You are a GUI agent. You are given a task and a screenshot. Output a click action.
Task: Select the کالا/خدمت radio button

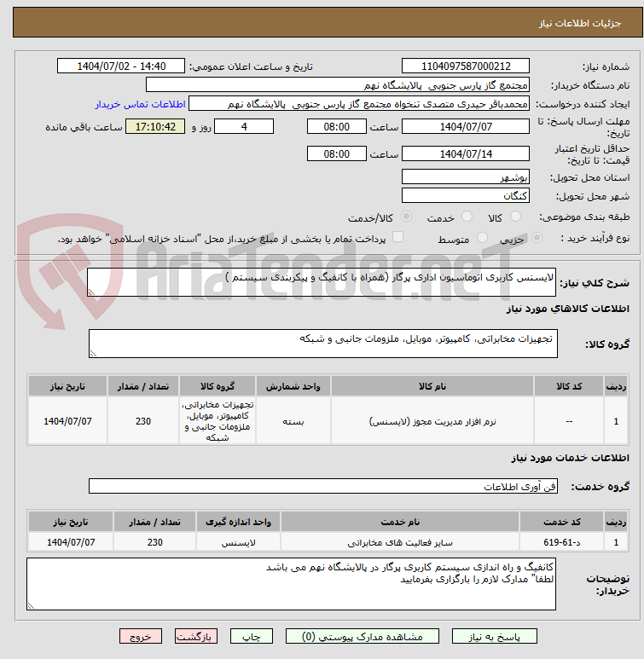click(406, 217)
